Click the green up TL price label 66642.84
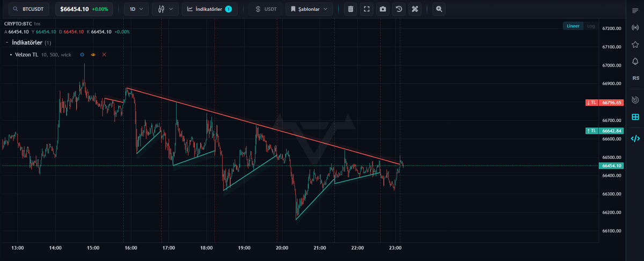This screenshot has height=261, width=644. 605,130
